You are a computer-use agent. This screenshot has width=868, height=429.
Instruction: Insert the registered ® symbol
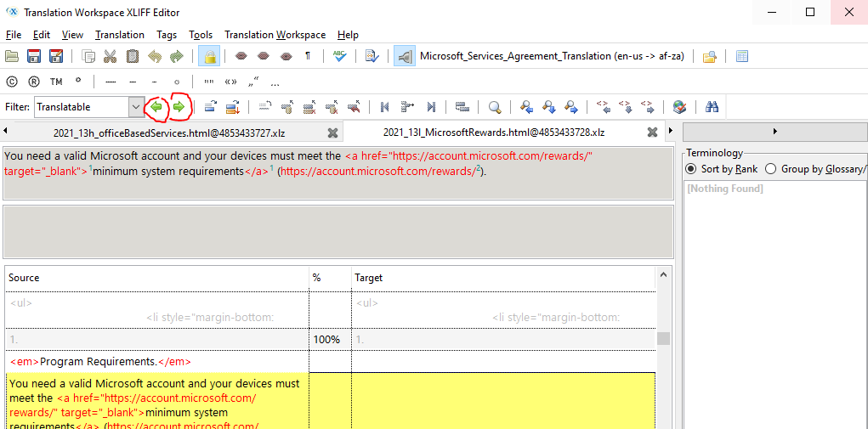pos(34,82)
